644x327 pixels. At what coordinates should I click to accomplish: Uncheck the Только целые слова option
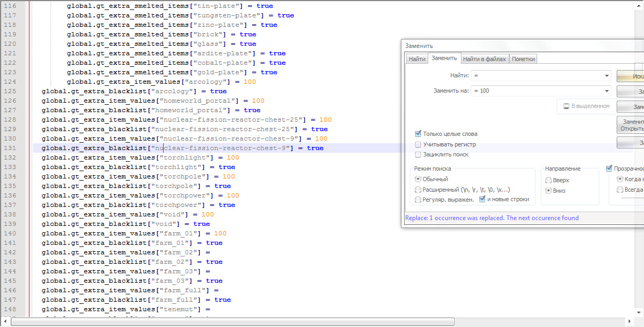tap(418, 134)
